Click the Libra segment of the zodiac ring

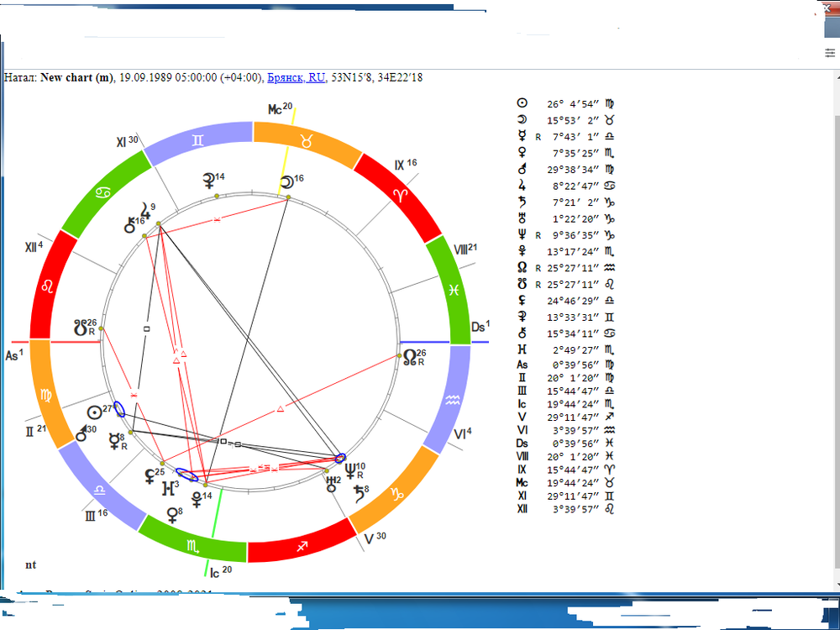pos(99,491)
